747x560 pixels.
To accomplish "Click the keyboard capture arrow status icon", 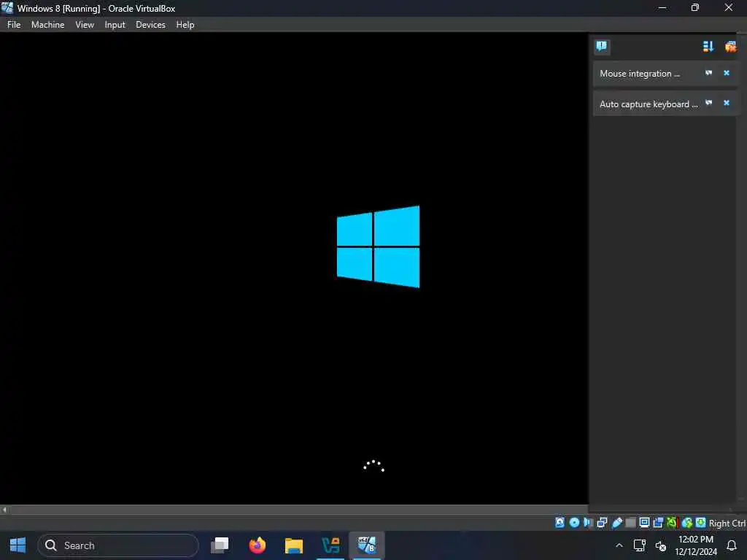I will (700, 522).
